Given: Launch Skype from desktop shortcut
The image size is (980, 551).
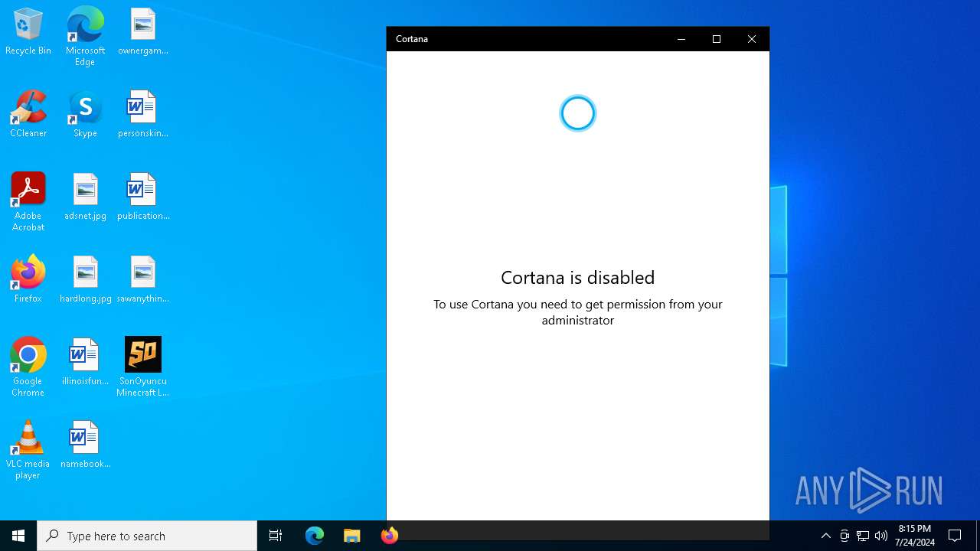Looking at the screenshot, I should (85, 115).
